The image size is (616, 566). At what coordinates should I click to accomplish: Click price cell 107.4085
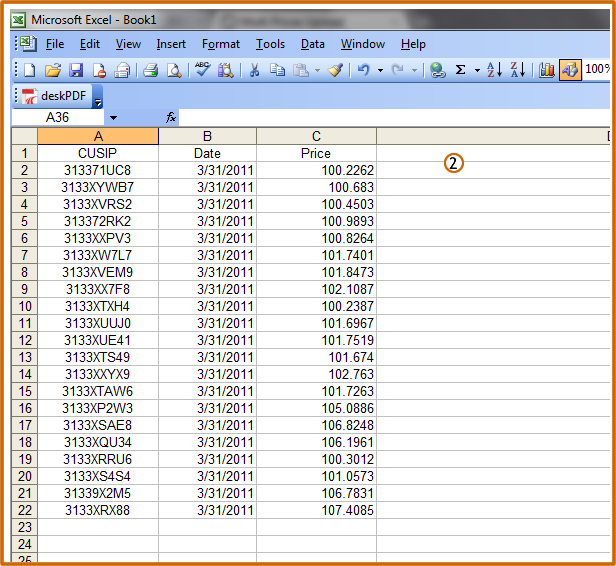(x=316, y=510)
